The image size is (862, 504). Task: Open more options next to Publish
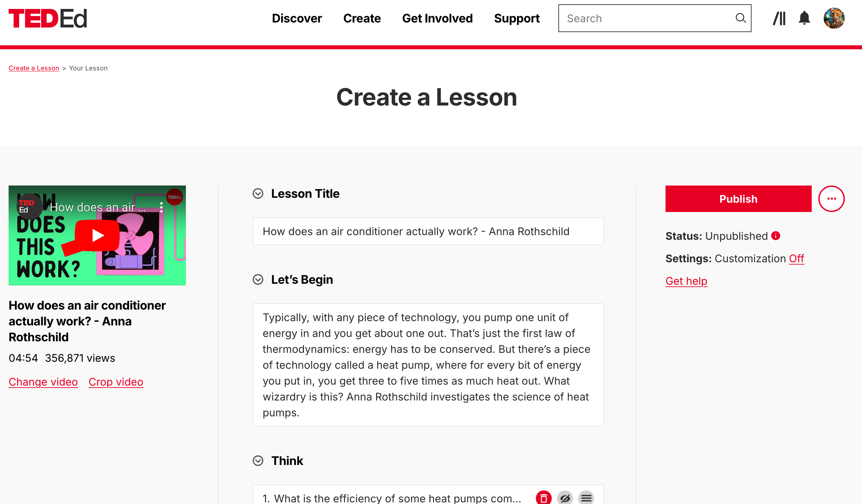point(831,199)
